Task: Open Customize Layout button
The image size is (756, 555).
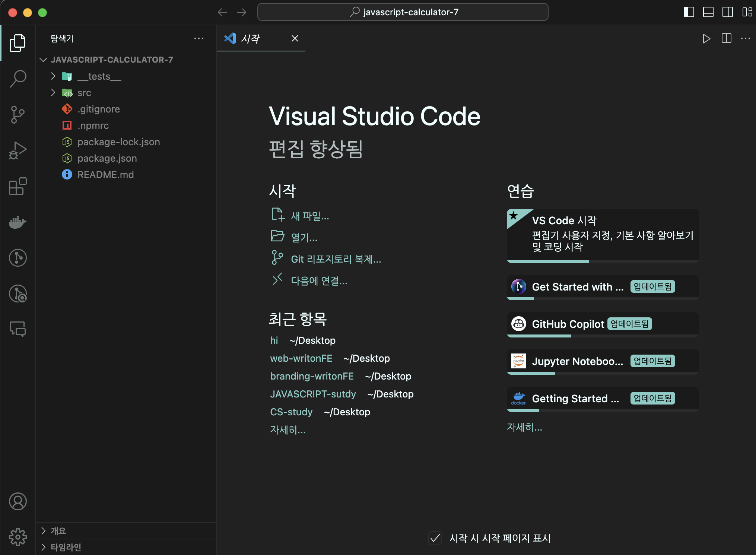Action: pyautogui.click(x=747, y=12)
